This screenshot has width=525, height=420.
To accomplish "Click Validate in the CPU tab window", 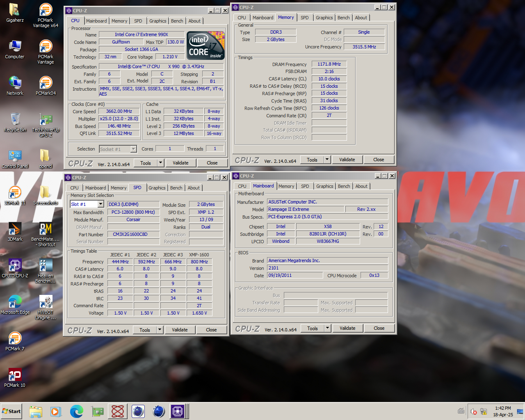I will click(x=180, y=163).
